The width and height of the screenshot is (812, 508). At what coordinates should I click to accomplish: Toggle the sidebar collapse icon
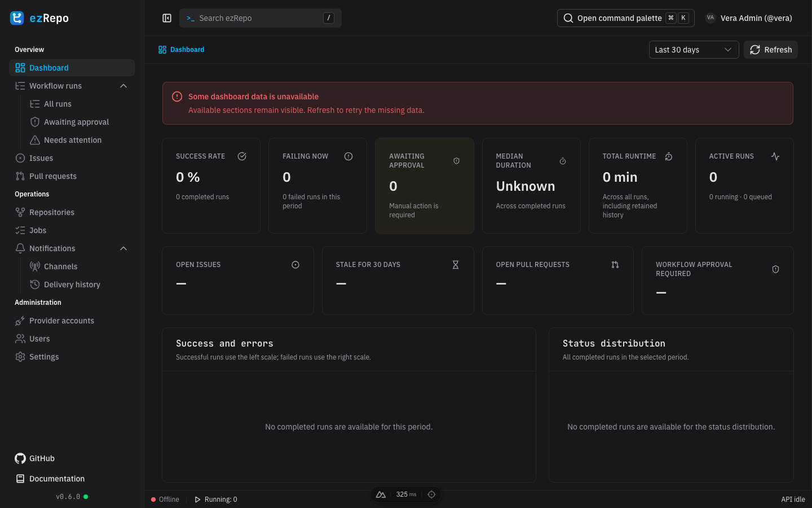point(167,18)
